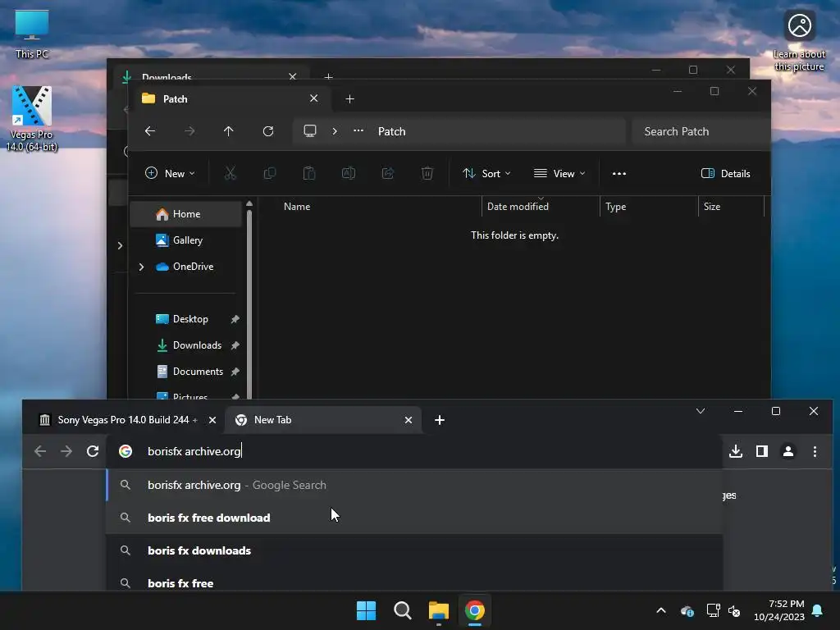This screenshot has width=840, height=630.
Task: Close the Sony Vegas Pro Chrome tab
Action: click(212, 420)
